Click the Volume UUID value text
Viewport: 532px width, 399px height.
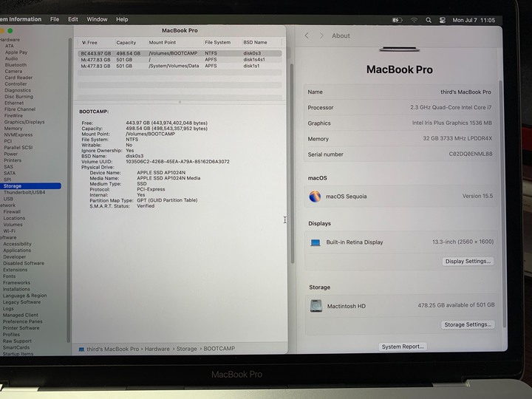(x=177, y=162)
